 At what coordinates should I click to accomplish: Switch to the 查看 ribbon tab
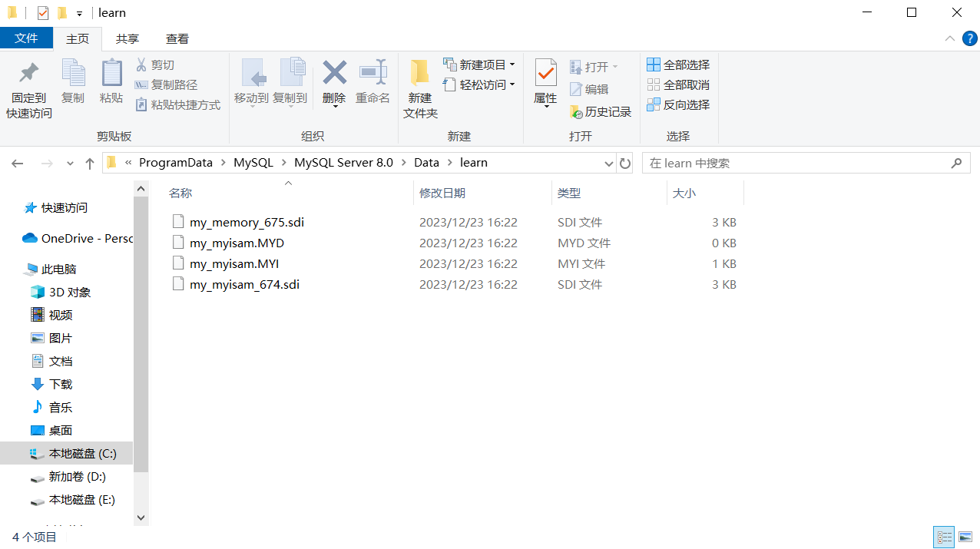pyautogui.click(x=177, y=38)
